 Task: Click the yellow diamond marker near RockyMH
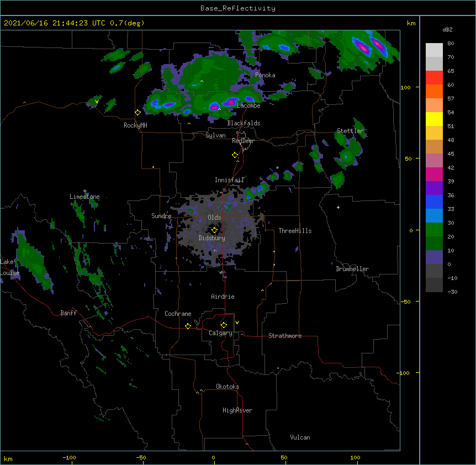[138, 112]
